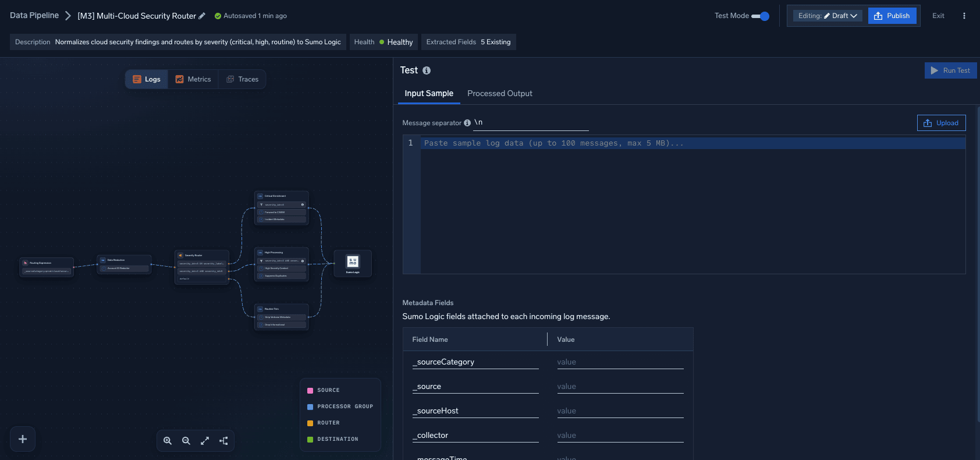This screenshot has width=980, height=460.
Task: Click the Routing Expression source node icon
Action: pyautogui.click(x=25, y=263)
